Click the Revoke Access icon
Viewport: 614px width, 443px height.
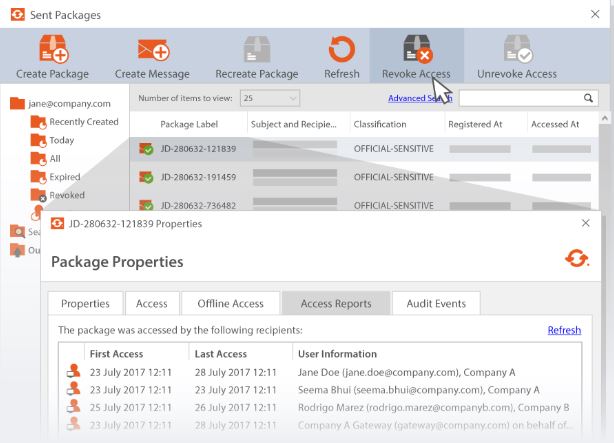tap(417, 49)
